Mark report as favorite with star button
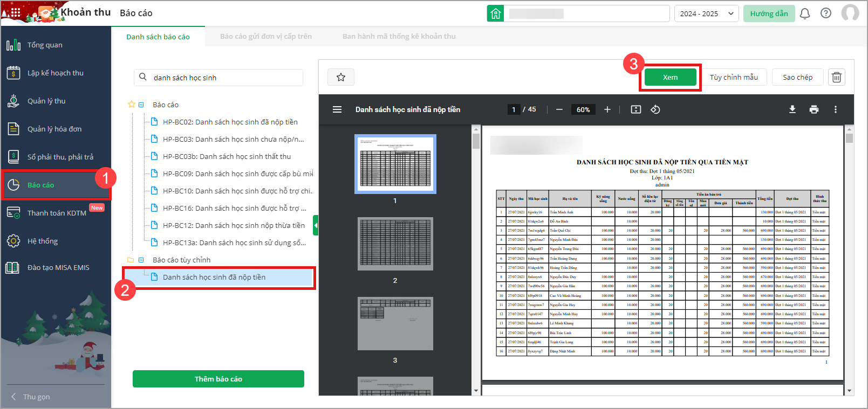Viewport: 868px width, 409px height. click(341, 77)
